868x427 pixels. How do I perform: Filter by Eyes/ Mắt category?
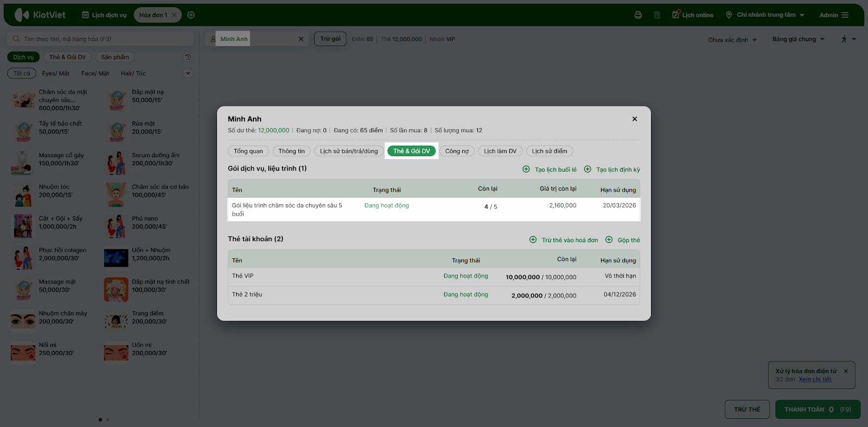tap(56, 73)
